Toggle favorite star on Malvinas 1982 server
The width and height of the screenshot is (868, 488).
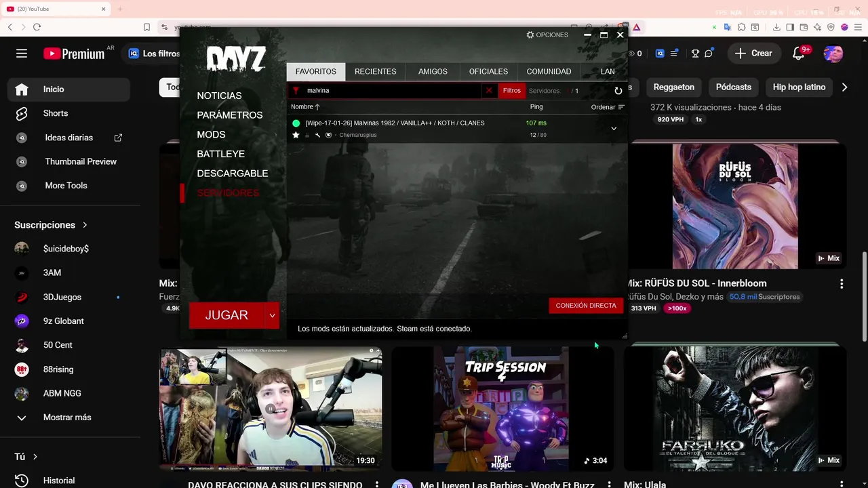pos(296,135)
